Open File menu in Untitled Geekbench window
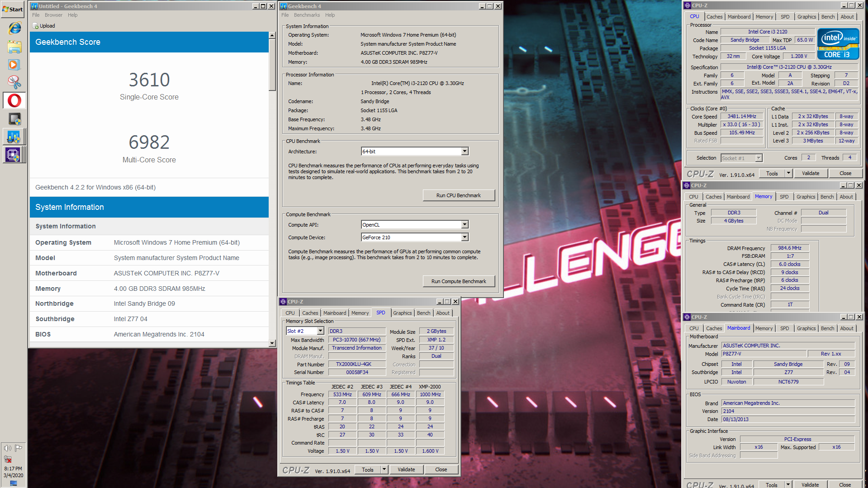Image resolution: width=868 pixels, height=488 pixels. pos(36,15)
